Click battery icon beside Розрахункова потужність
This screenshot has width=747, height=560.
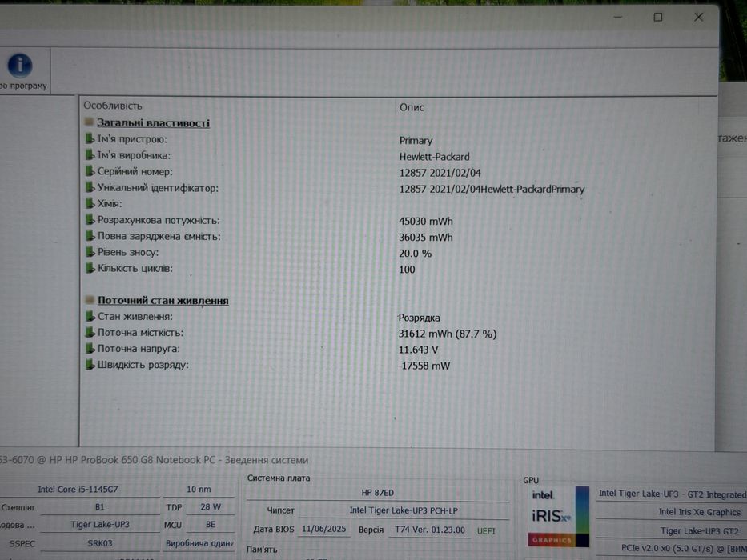[90, 219]
